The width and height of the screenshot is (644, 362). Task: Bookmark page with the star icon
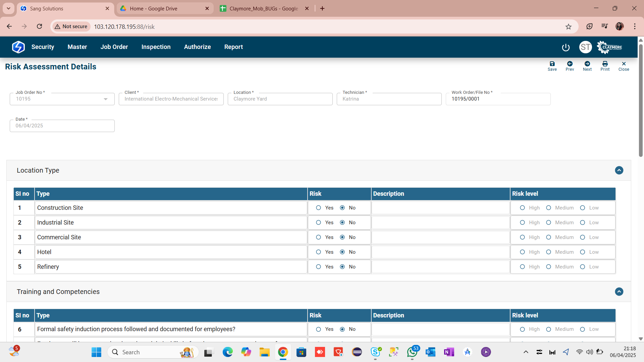click(x=568, y=27)
